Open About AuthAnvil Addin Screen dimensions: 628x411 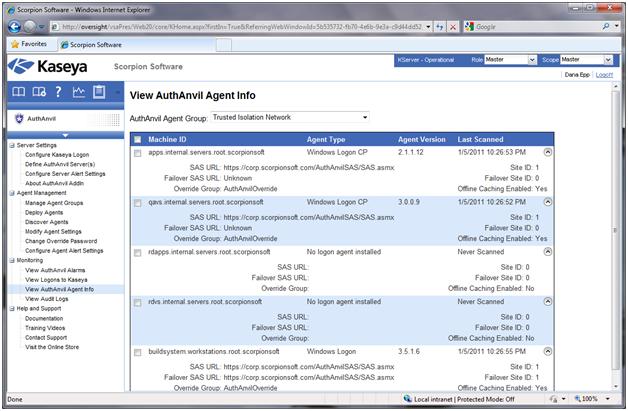point(54,183)
